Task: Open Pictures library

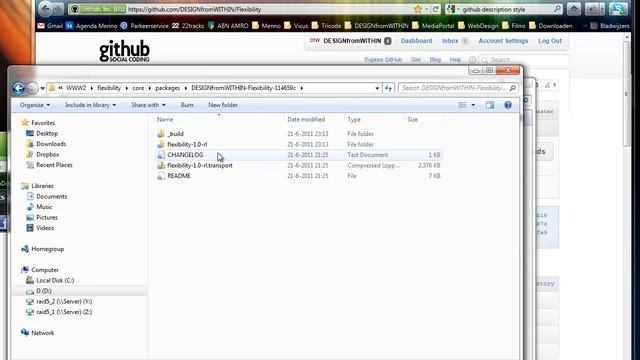Action: (47, 218)
